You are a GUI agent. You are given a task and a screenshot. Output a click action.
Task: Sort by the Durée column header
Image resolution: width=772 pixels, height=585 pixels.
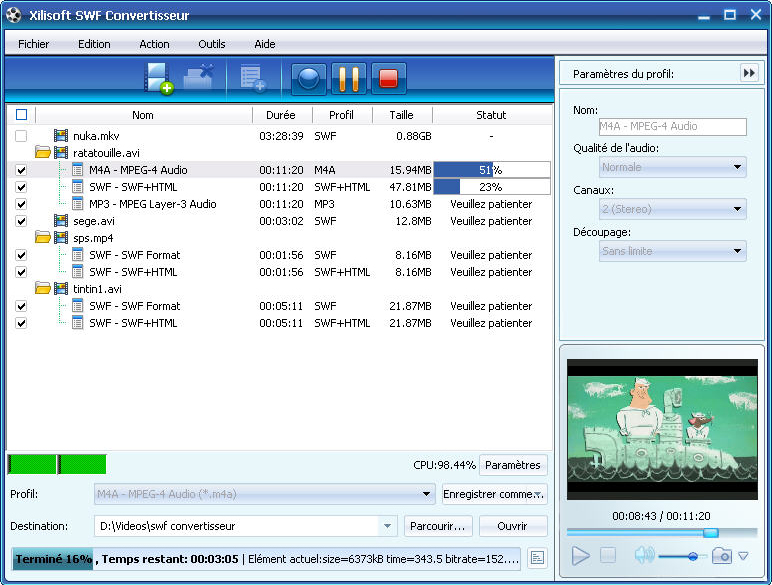coord(281,115)
